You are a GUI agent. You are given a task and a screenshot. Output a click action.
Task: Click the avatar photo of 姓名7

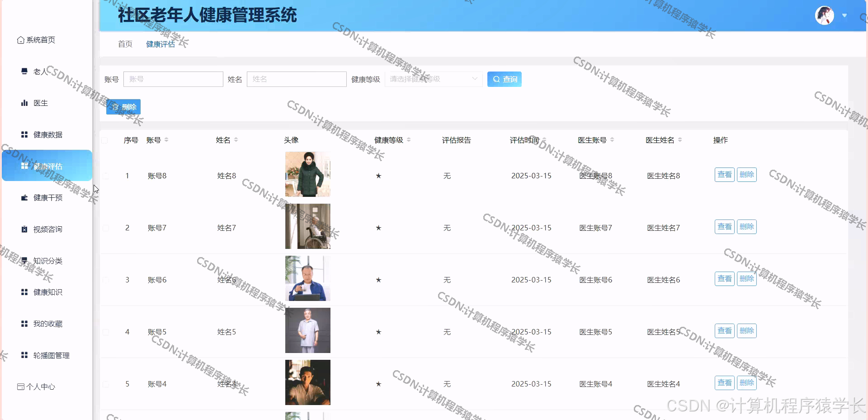pyautogui.click(x=308, y=226)
